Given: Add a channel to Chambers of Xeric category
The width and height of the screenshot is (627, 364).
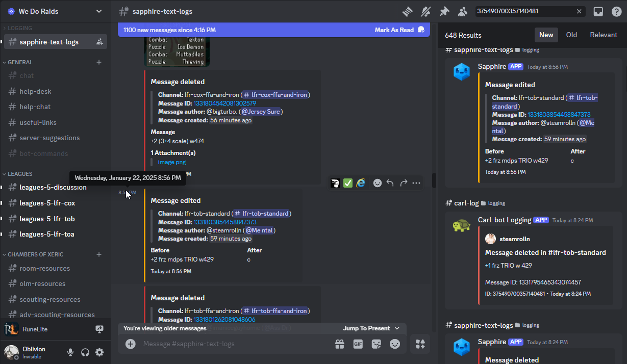Looking at the screenshot, I should point(99,254).
